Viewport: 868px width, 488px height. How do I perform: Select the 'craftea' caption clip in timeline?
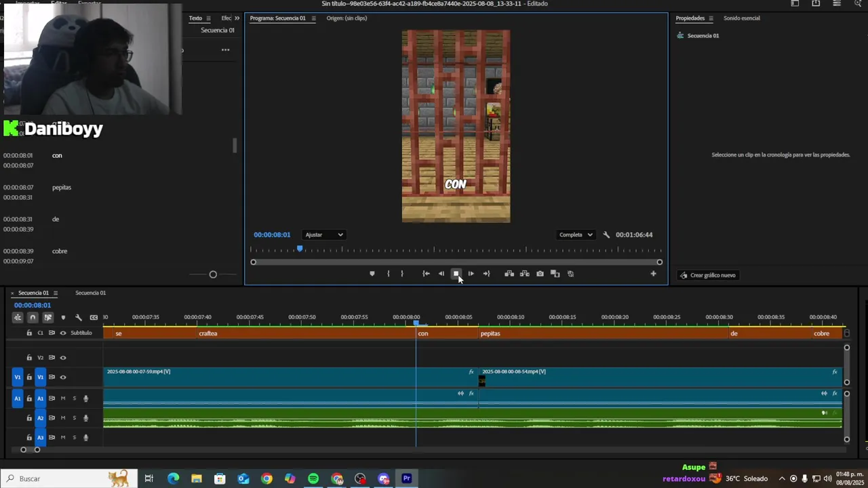[306, 333]
